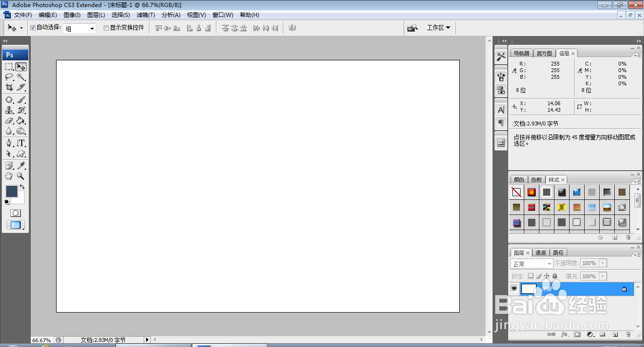This screenshot has height=347, width=644.
Task: Open the 文件(F) menu
Action: (x=23, y=15)
